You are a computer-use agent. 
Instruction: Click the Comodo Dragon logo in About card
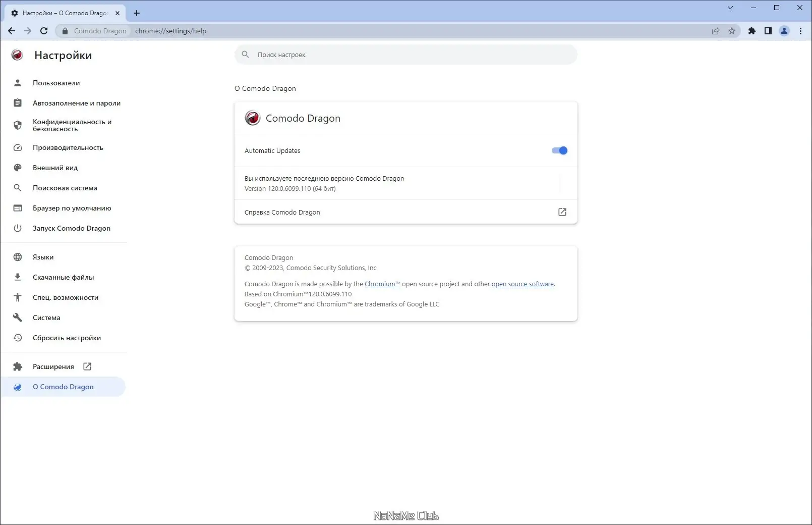click(253, 118)
